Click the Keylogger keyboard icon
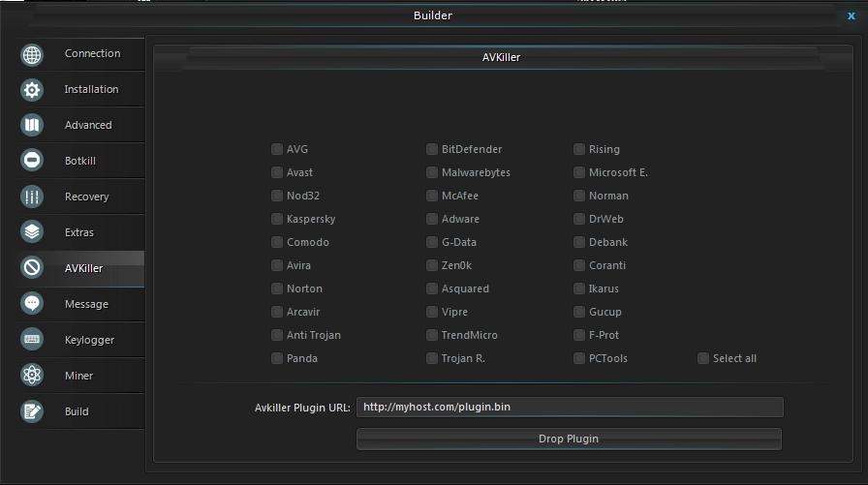Screen dimensions: 868x485 tap(32, 339)
